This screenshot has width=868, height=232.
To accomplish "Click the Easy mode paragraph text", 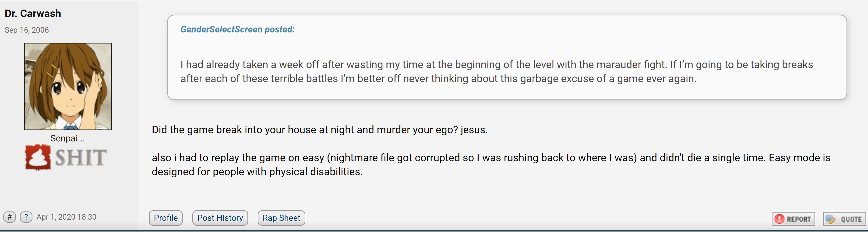I will (x=491, y=165).
